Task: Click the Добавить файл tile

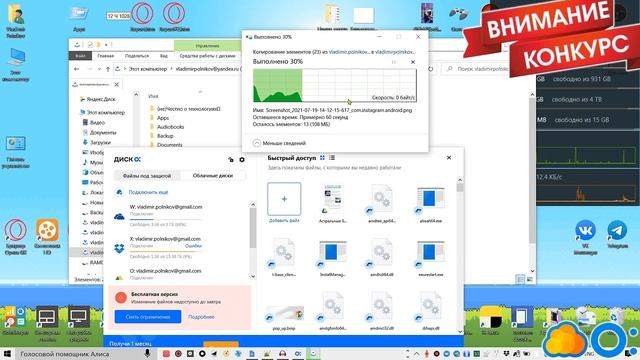Action: [x=284, y=203]
